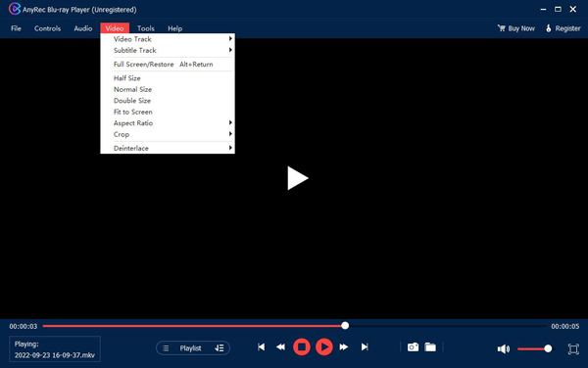Image resolution: width=588 pixels, height=368 pixels.
Task: Expand the Video Track submenu
Action: click(168, 39)
